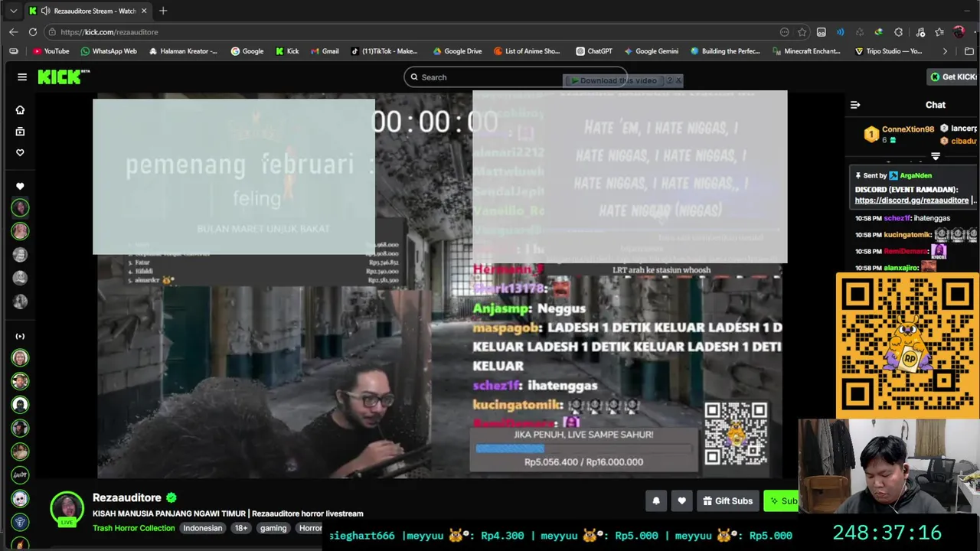The height and width of the screenshot is (551, 980).
Task: Bookmark this page with the star icon
Action: 802,32
